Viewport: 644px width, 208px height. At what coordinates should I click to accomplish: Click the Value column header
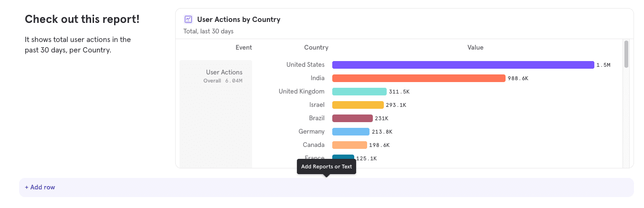[x=475, y=48]
